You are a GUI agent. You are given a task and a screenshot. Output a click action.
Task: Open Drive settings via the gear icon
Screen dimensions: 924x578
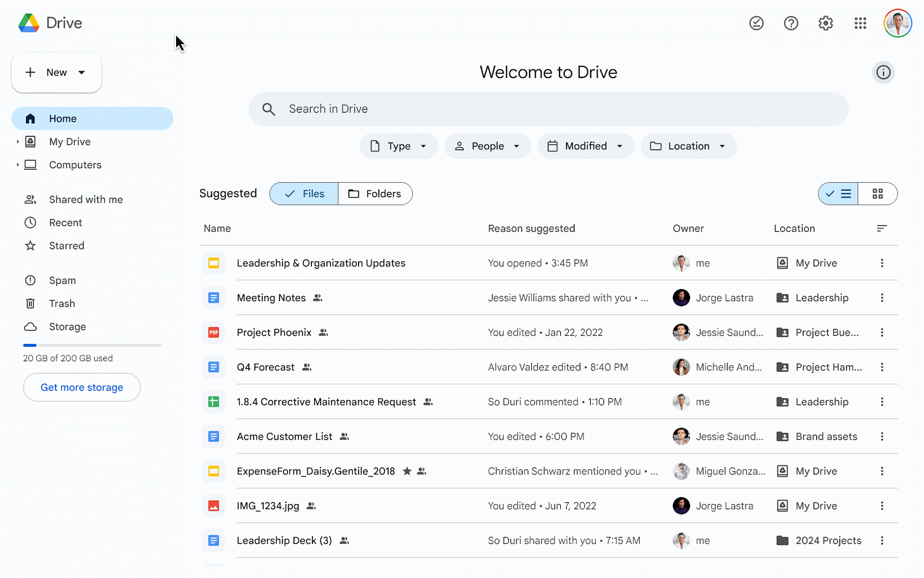click(825, 23)
